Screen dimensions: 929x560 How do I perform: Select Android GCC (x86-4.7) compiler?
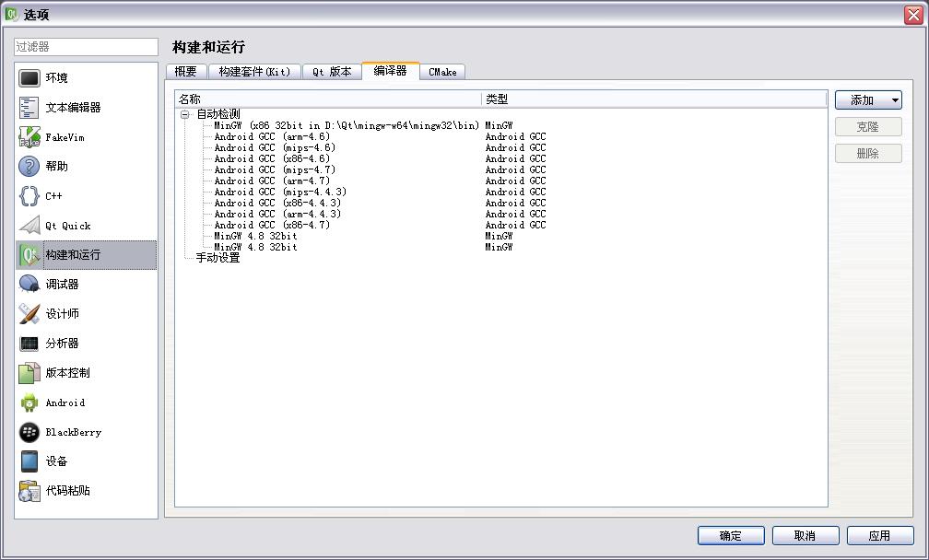pos(272,225)
